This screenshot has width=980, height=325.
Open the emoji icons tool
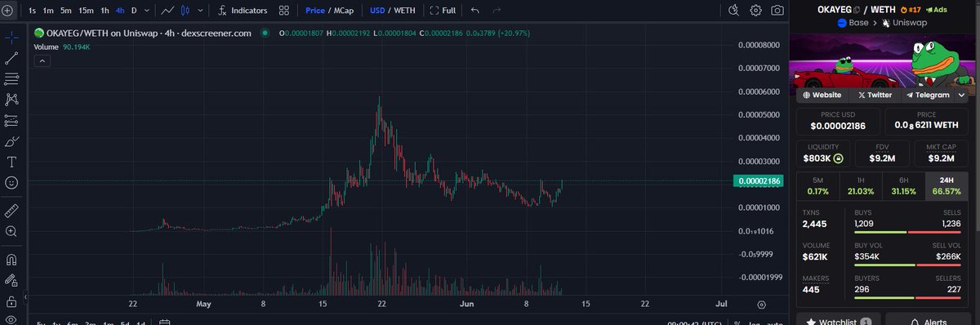point(11,184)
